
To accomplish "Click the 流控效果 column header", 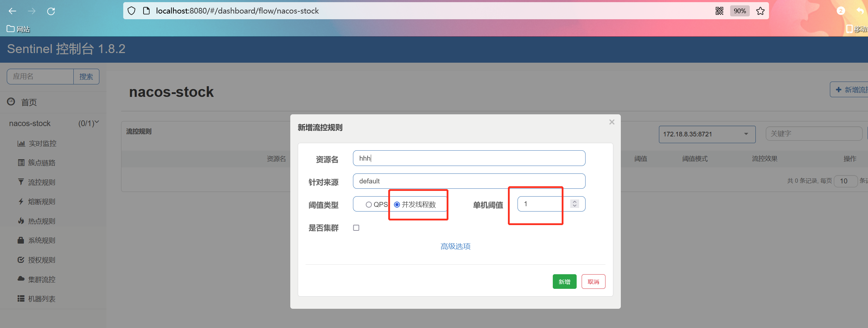I will point(765,159).
